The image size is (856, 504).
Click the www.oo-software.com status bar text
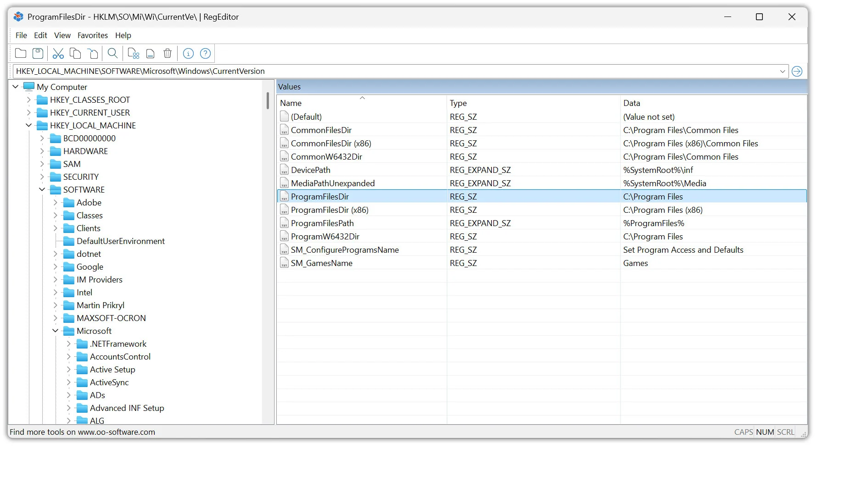pyautogui.click(x=117, y=432)
